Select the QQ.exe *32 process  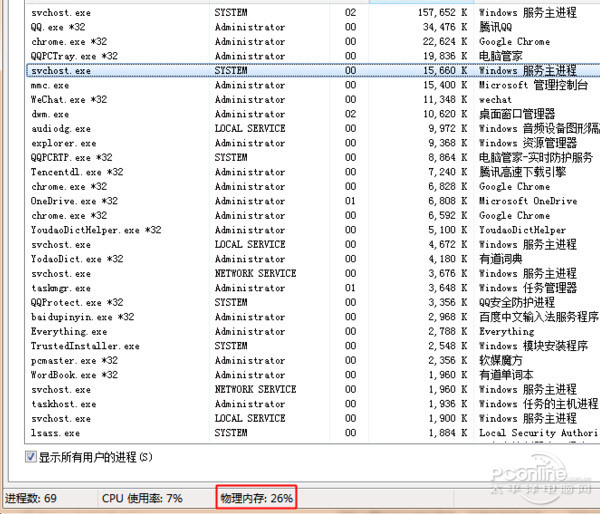pos(313,27)
